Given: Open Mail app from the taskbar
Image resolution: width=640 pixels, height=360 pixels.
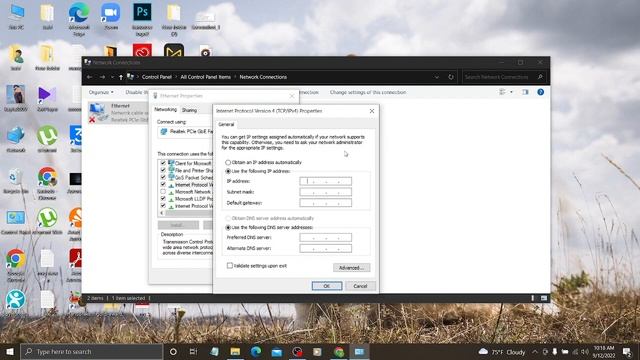Looking at the screenshot, I should (277, 351).
